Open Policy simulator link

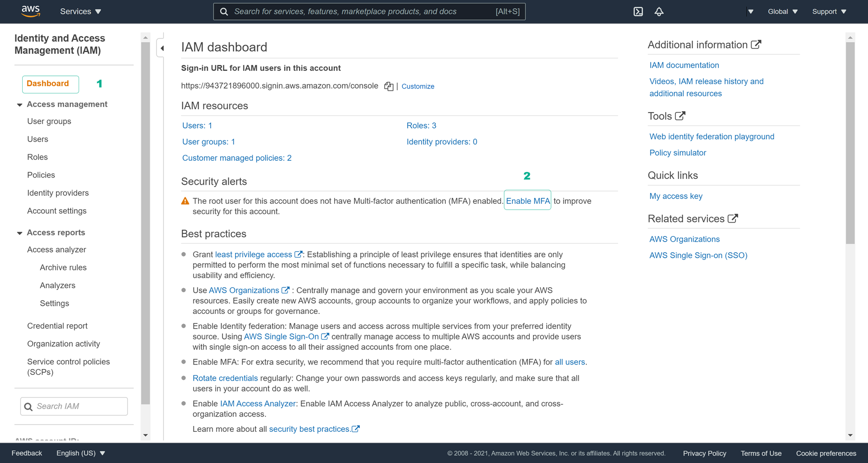(678, 153)
